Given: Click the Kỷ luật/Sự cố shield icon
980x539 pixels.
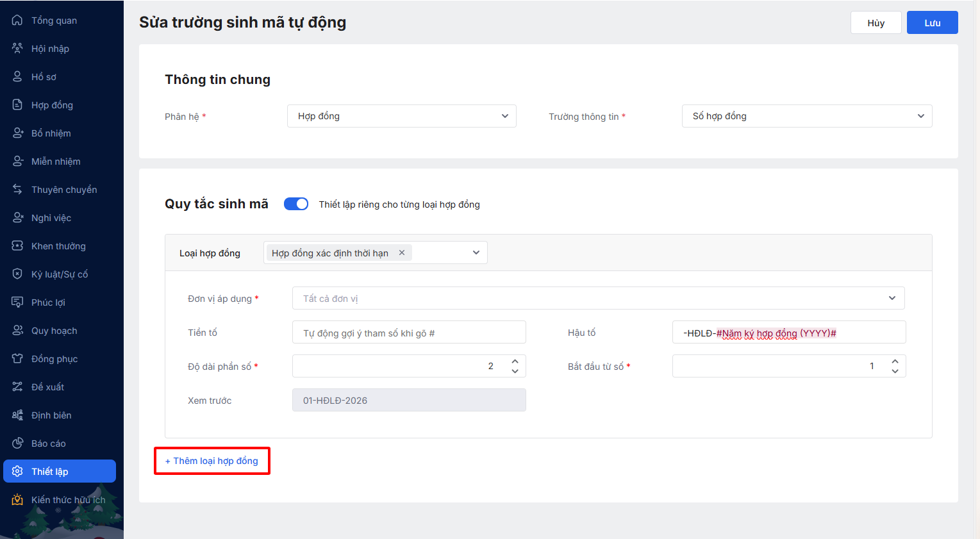Looking at the screenshot, I should point(17,274).
